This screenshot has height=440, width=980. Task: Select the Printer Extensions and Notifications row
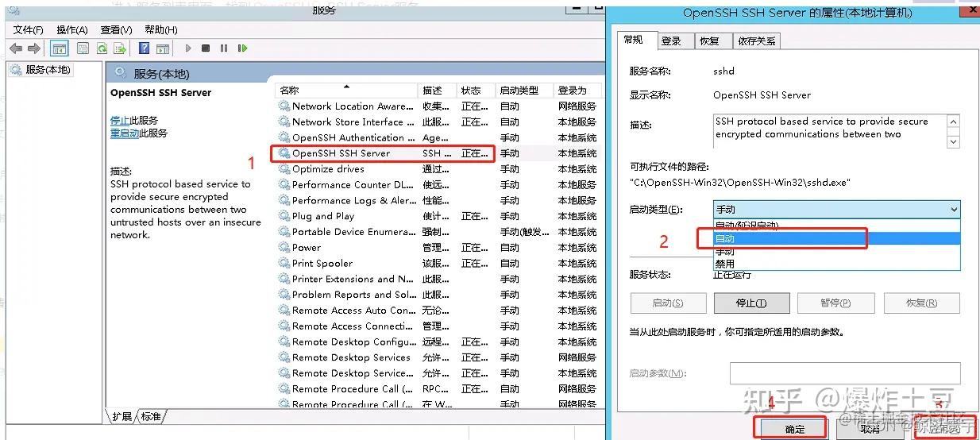pos(438,279)
